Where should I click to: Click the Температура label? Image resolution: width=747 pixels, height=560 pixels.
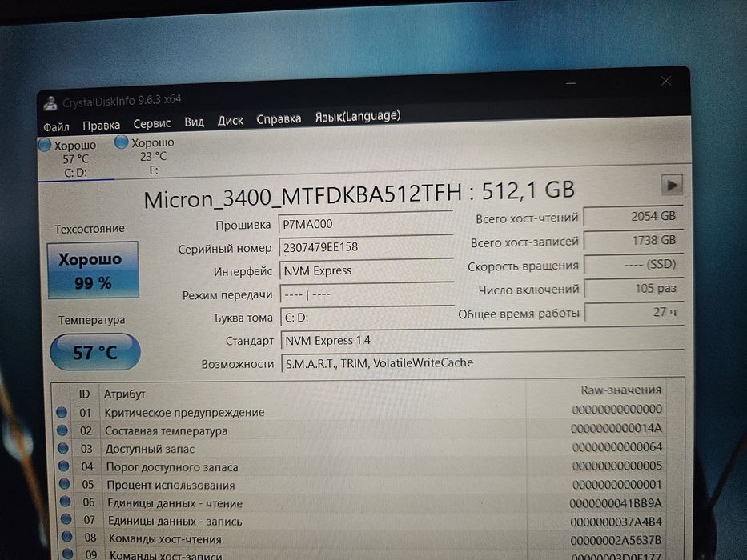[92, 320]
